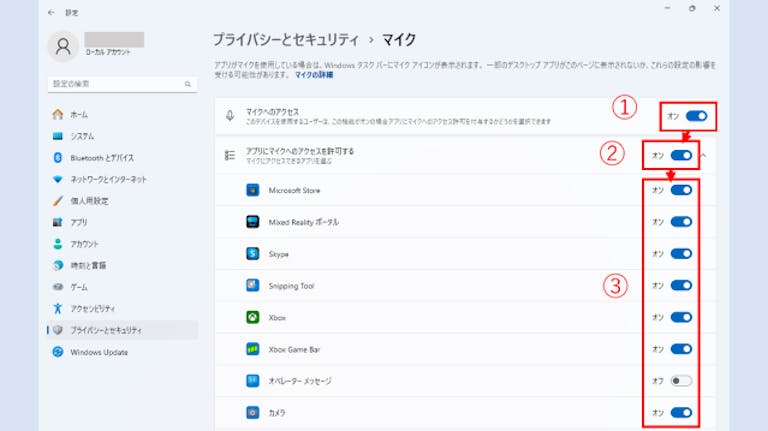This screenshot has width=768, height=431.
Task: Click プライバシーとセキュリティ breadcrumb heading
Action: 286,40
